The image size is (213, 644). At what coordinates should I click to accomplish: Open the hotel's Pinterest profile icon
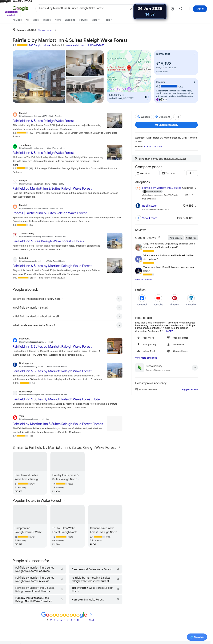point(174,298)
